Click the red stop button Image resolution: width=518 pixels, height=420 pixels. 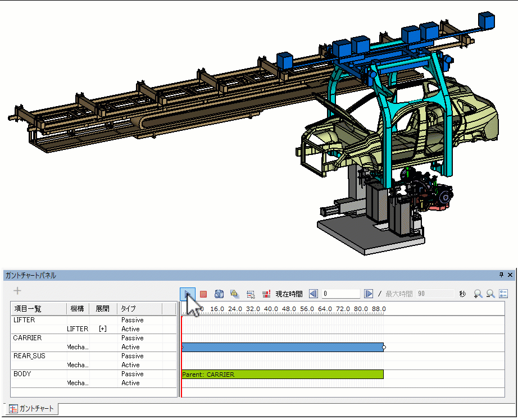203,294
